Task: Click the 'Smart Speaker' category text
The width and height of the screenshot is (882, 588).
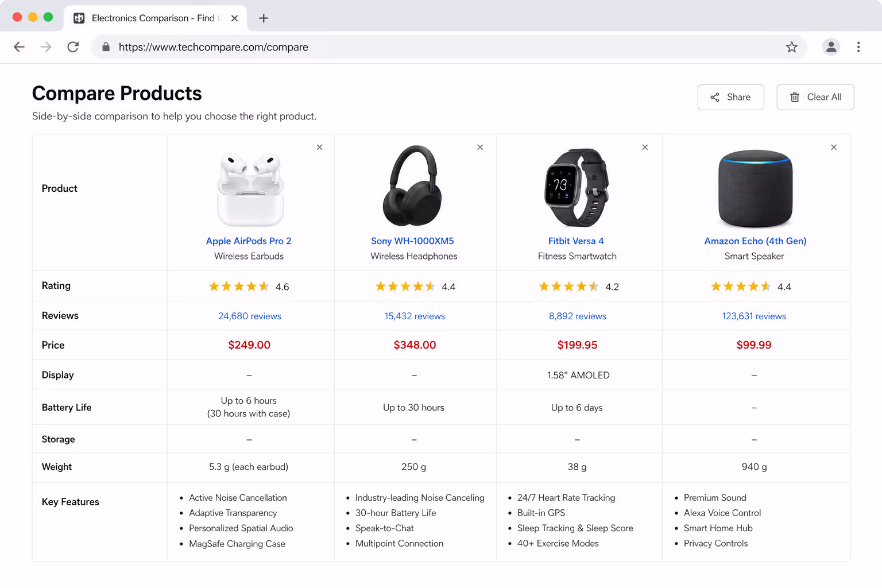Action: pyautogui.click(x=754, y=256)
